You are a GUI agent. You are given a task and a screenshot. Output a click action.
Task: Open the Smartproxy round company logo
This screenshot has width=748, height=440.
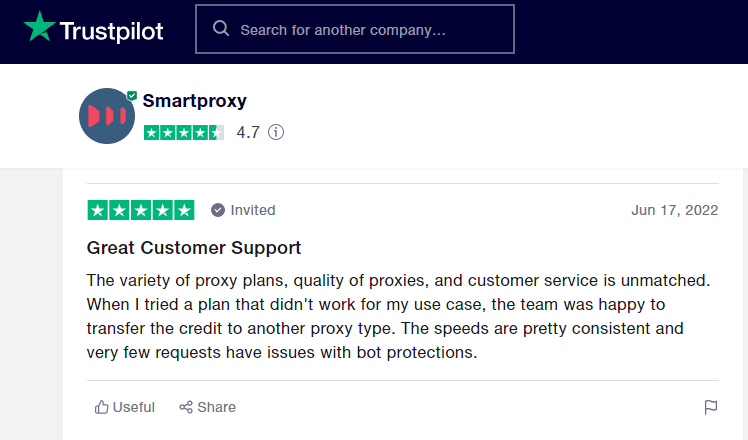coord(107,116)
